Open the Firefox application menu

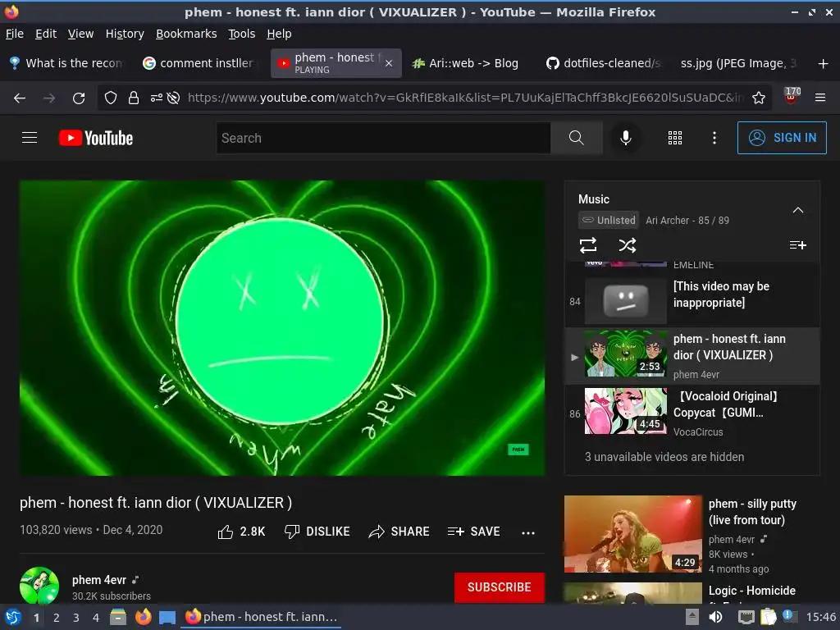click(820, 98)
